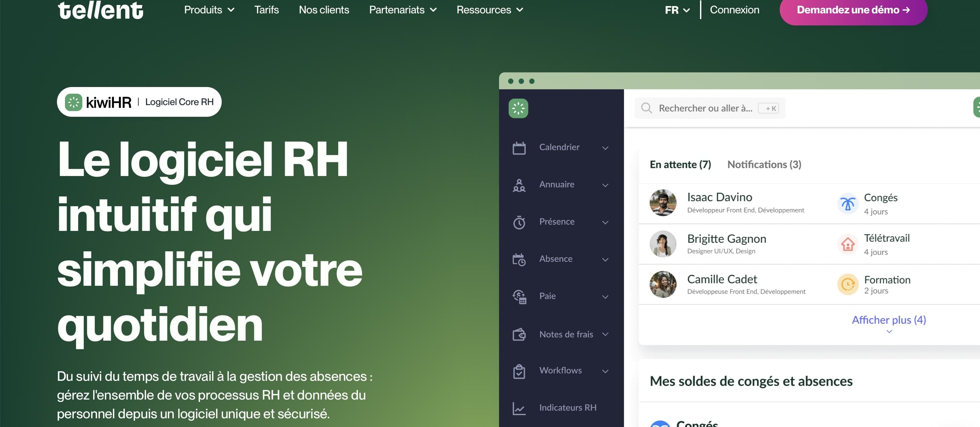Click Camille Cadet's avatar
This screenshot has width=980, height=427.
tap(663, 284)
